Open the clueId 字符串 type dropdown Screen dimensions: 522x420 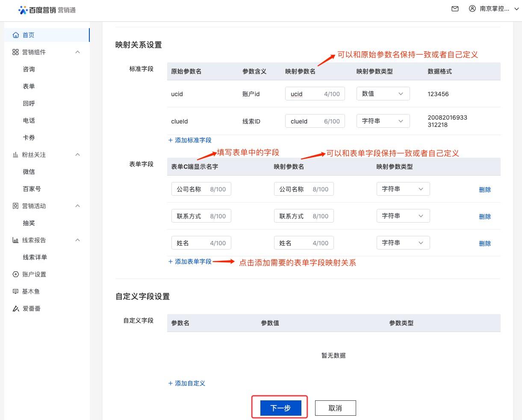click(383, 121)
